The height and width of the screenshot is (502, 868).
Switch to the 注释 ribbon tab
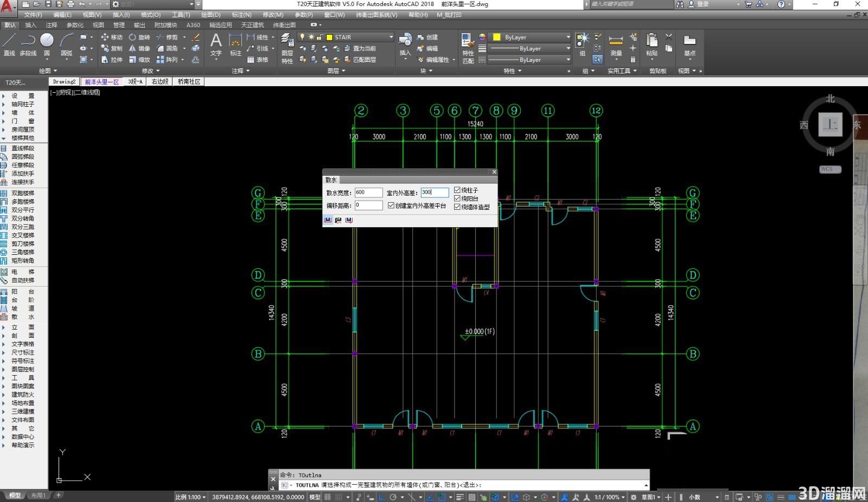click(52, 25)
